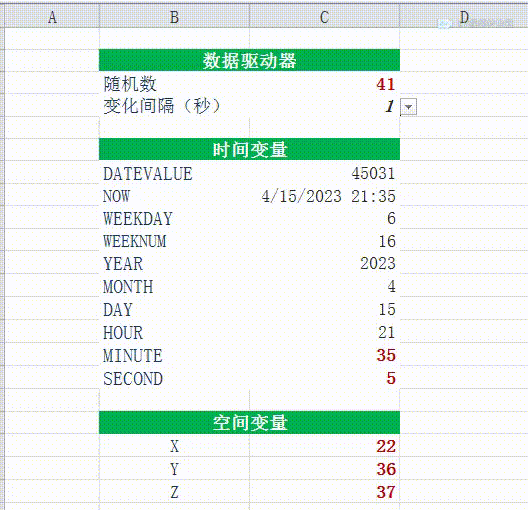
Task: Select column B header
Action: click(174, 16)
